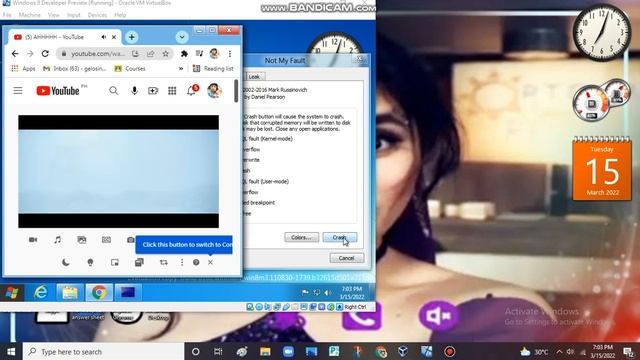640x360 pixels.
Task: Open Chrome extensions puzzle icon
Action: click(184, 53)
